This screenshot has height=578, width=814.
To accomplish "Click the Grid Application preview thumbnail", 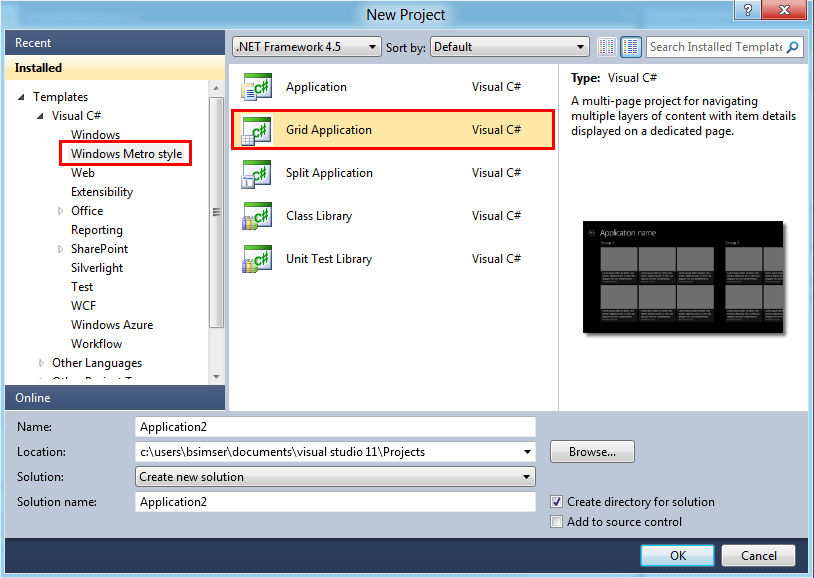I will click(x=683, y=277).
